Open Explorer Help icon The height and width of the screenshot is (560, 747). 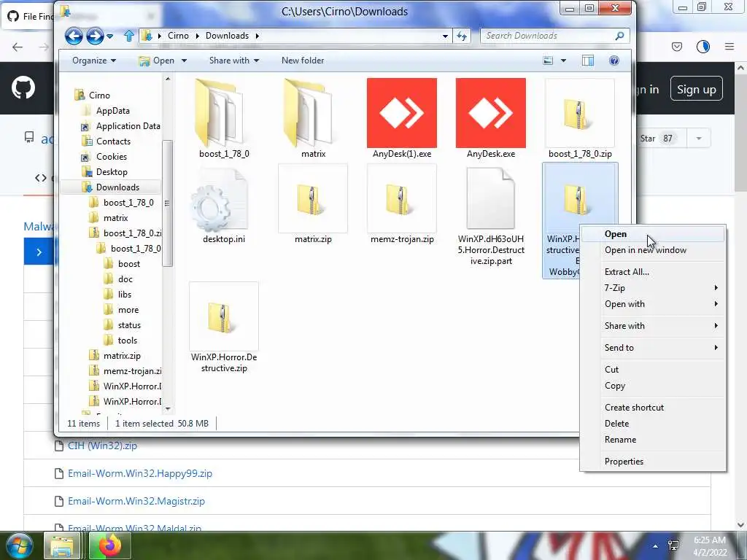(614, 61)
